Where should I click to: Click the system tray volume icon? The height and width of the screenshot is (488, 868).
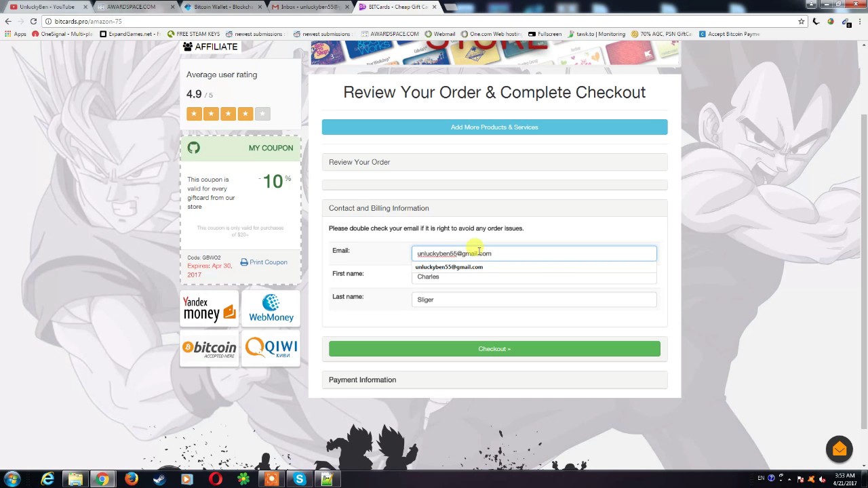[822, 479]
